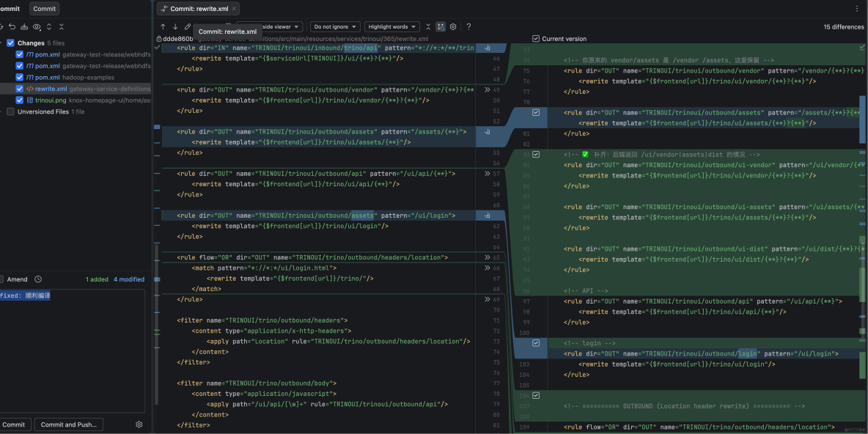Open the 'Do not ignore' whitespace dropdown
The width and height of the screenshot is (868, 434).
click(x=335, y=26)
